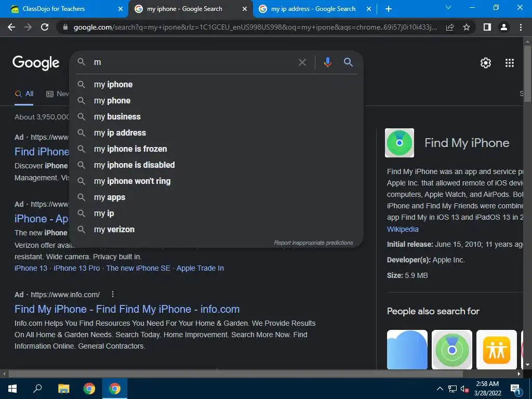
Task: Open the Find My iPhone app icon
Action: [400, 143]
